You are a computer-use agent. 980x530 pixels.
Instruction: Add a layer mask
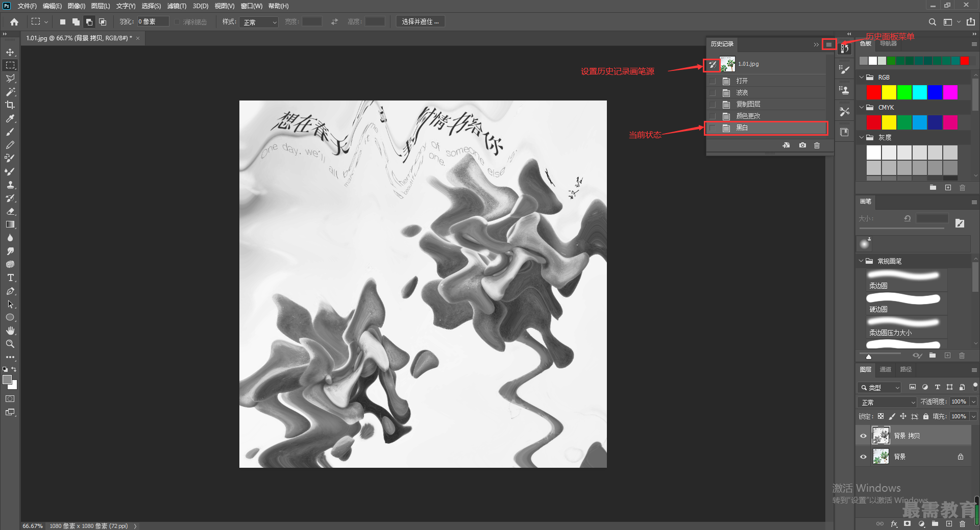coord(907,523)
